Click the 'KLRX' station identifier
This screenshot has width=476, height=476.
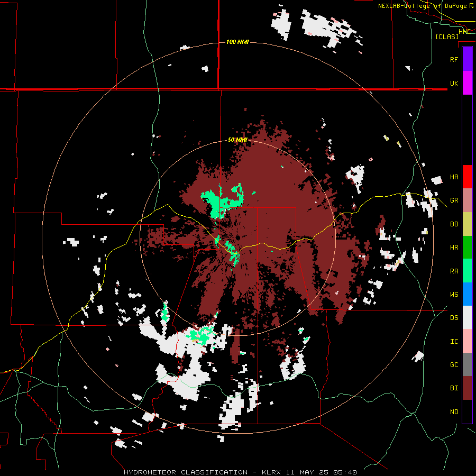(272, 472)
